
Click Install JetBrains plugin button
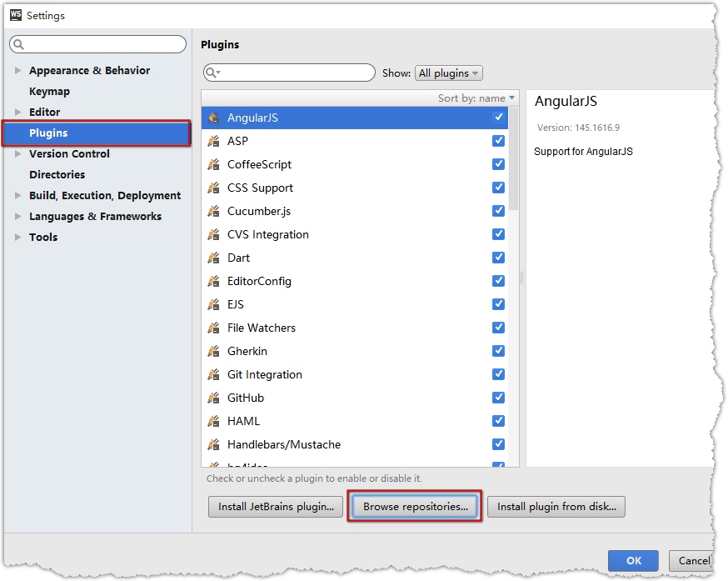(276, 507)
